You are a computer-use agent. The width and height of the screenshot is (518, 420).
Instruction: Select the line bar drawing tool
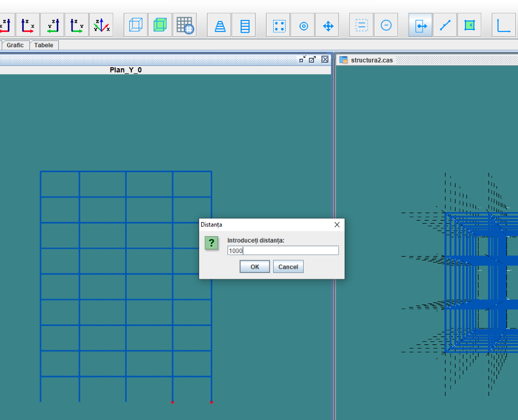(x=445, y=25)
